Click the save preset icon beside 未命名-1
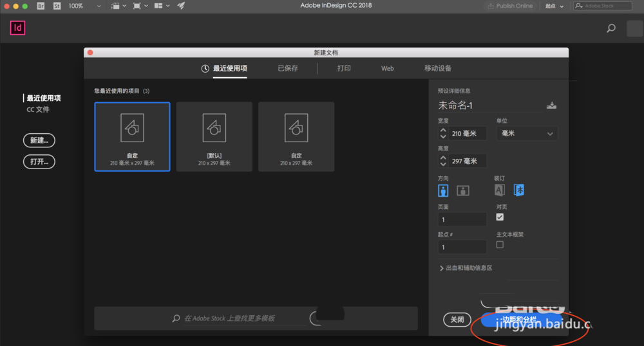 coord(551,105)
